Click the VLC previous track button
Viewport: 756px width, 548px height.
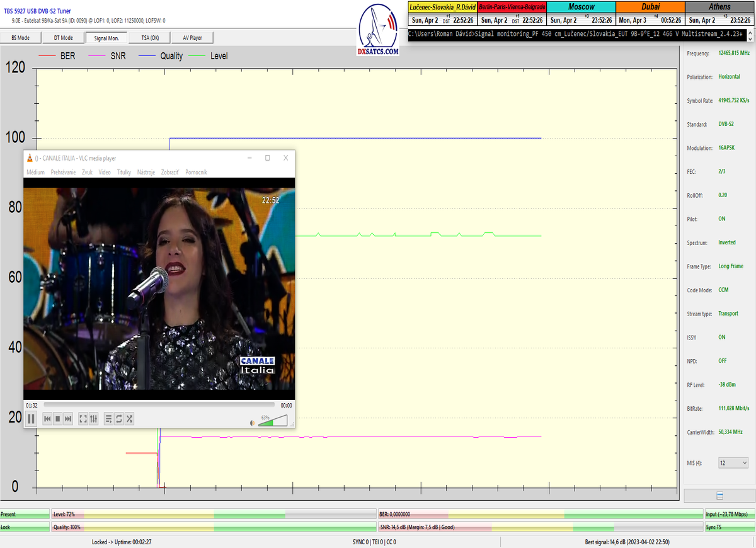(x=47, y=418)
